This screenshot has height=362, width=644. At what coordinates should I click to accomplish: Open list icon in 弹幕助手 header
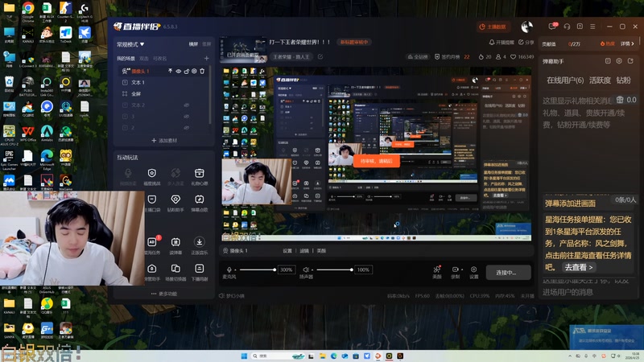pyautogui.click(x=608, y=61)
